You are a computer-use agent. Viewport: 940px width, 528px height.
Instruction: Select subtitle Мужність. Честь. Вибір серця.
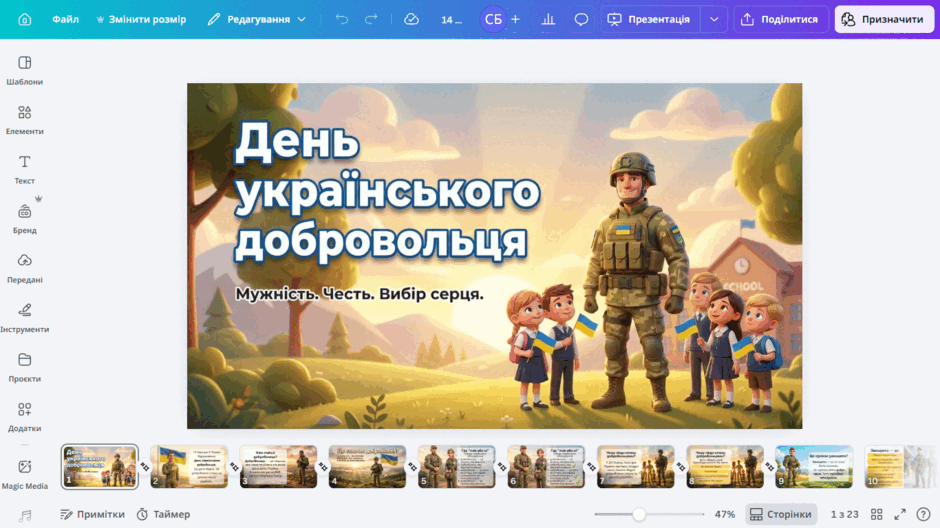click(359, 294)
